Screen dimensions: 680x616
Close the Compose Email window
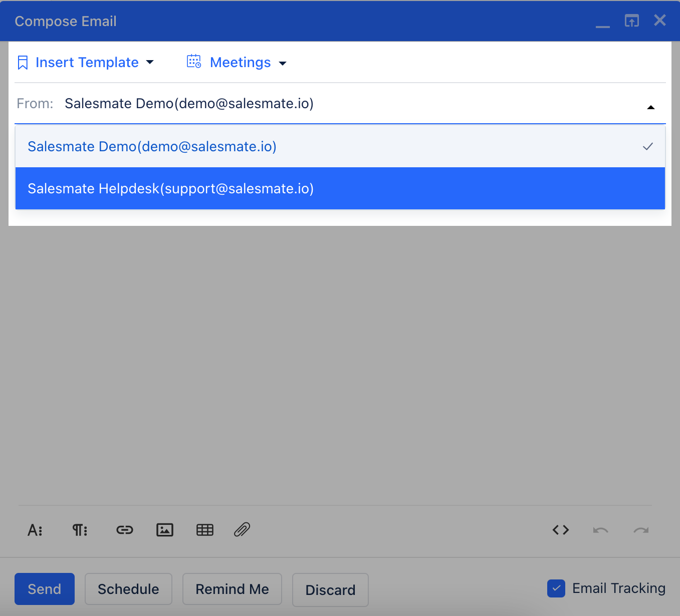(660, 20)
